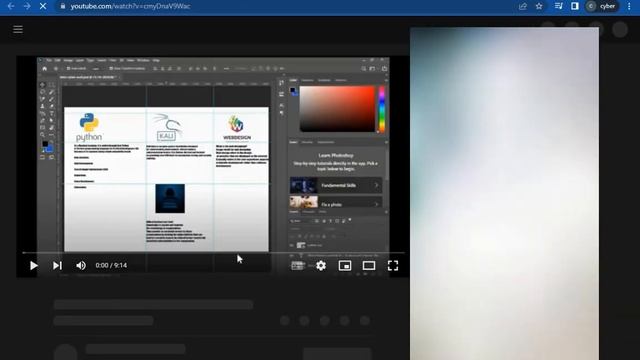The image size is (640, 360).
Task: Switch to miniplayer mode
Action: point(345,266)
